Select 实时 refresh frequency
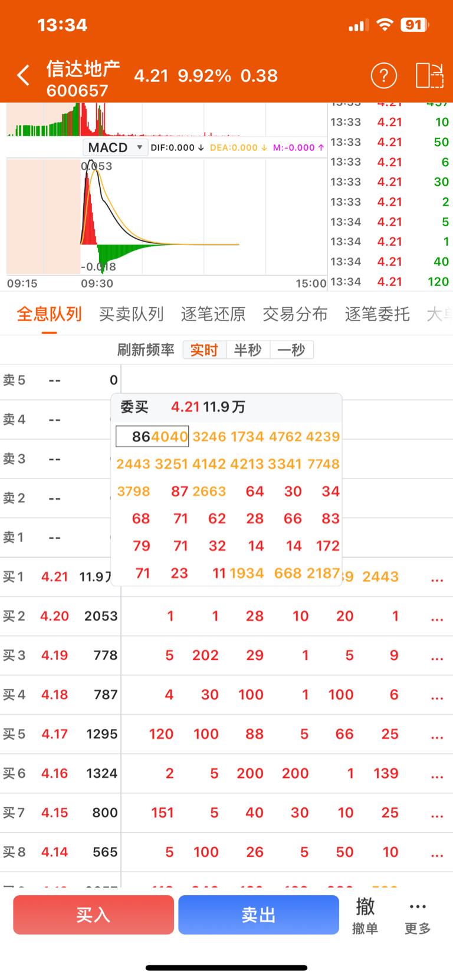Image resolution: width=453 pixels, height=980 pixels. coord(204,350)
